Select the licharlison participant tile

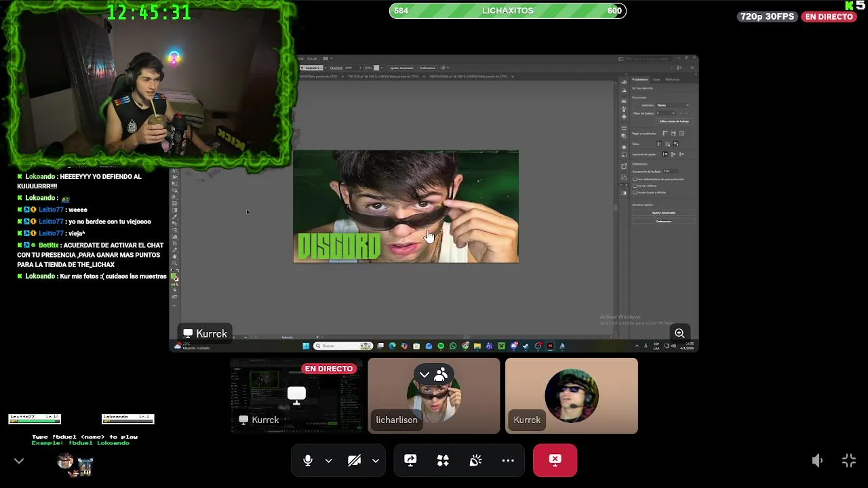pyautogui.click(x=434, y=396)
